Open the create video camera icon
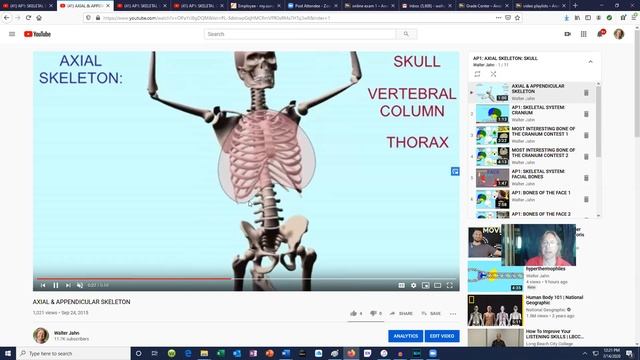The image size is (640, 360). (x=568, y=34)
